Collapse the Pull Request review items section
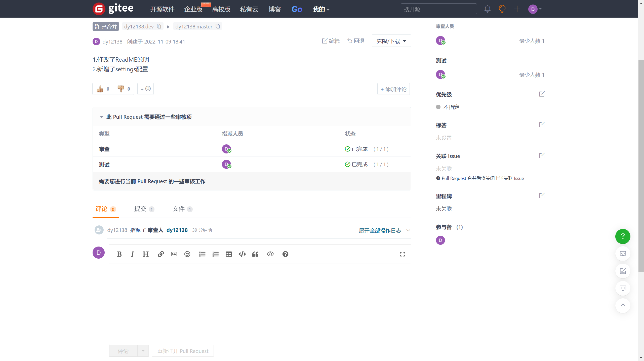Viewport: 644px width, 361px height. (x=102, y=117)
